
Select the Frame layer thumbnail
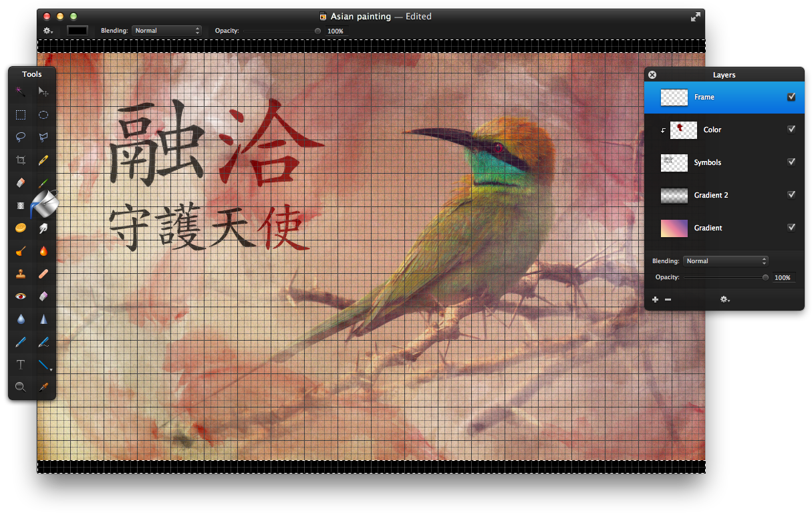tap(674, 97)
